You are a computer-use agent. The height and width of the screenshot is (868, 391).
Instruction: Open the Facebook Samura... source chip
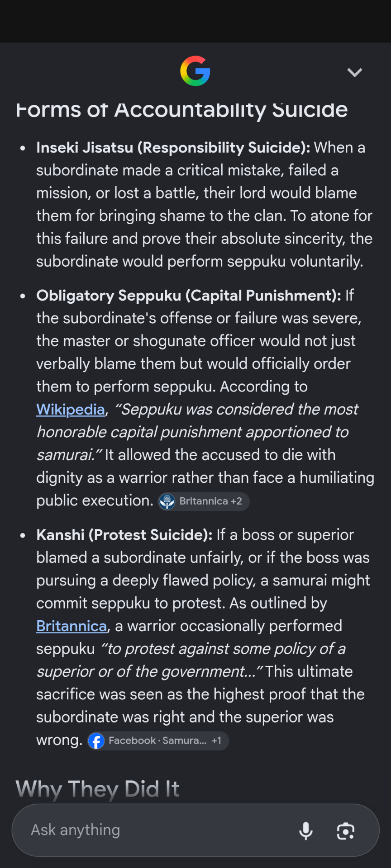(158, 741)
